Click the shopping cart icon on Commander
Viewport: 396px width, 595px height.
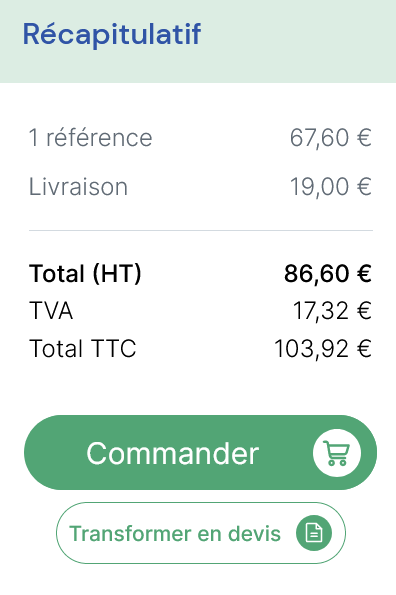337,453
